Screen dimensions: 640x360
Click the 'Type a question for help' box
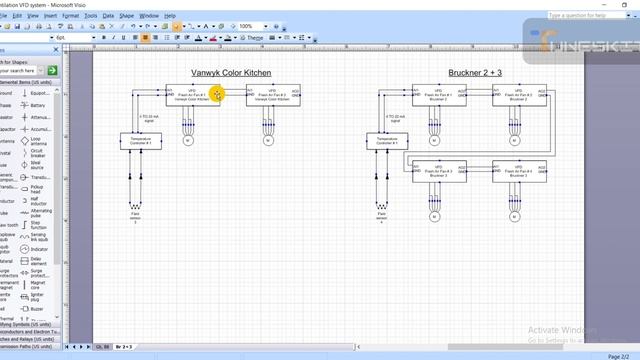point(586,15)
